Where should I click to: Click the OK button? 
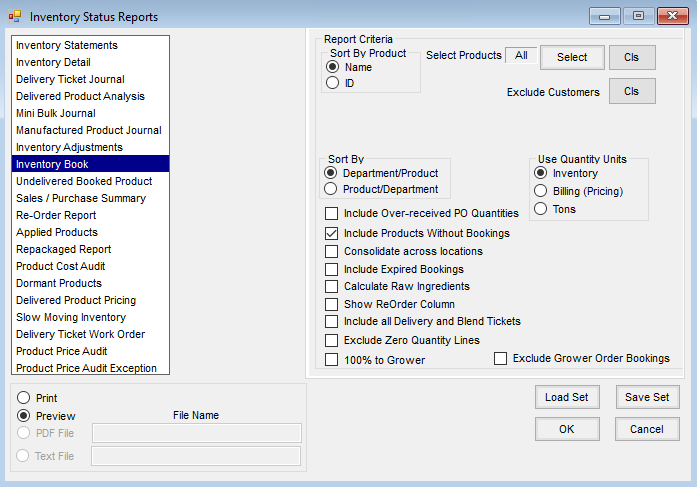567,429
